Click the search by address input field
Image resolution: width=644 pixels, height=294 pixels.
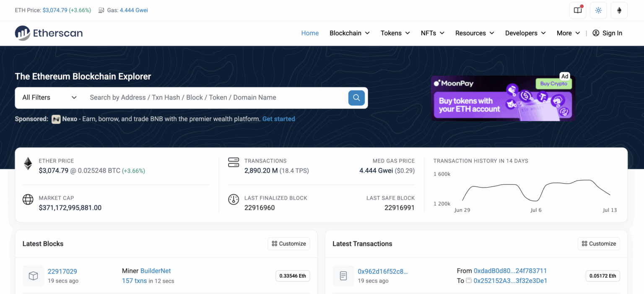pos(210,98)
